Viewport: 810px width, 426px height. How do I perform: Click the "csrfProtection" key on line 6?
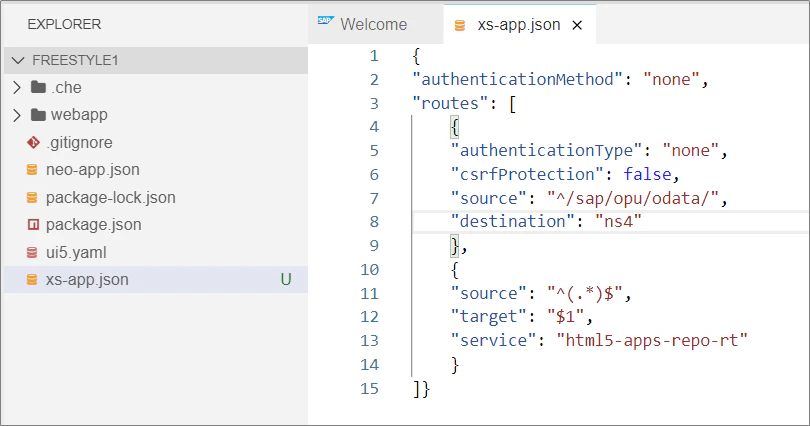click(527, 175)
